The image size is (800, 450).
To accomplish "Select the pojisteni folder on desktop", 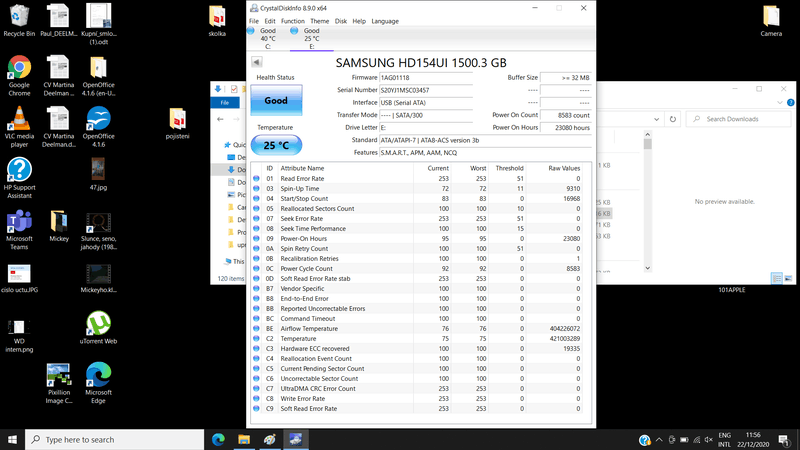I will click(178, 123).
